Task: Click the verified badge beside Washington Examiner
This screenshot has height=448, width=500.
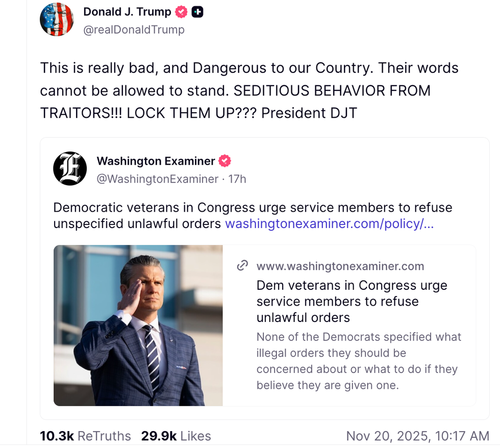Action: [x=224, y=161]
